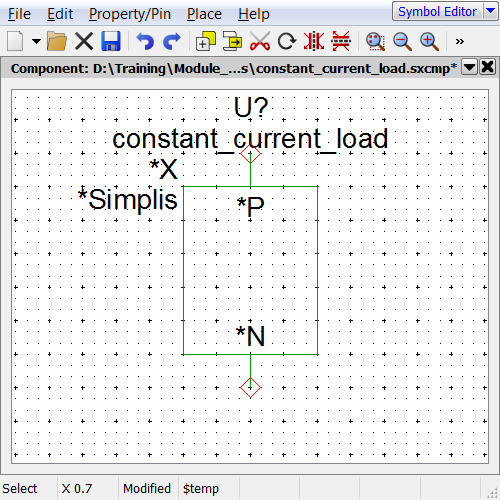
Task: Click the New document icon
Action: pos(15,41)
